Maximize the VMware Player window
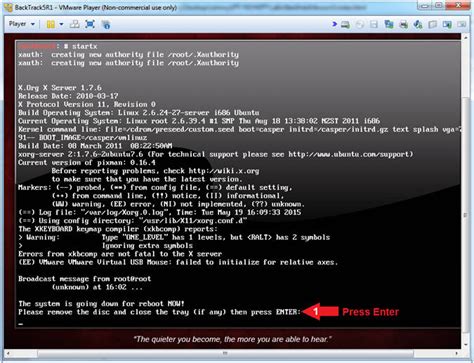The width and height of the screenshot is (474, 363). (x=439, y=5)
